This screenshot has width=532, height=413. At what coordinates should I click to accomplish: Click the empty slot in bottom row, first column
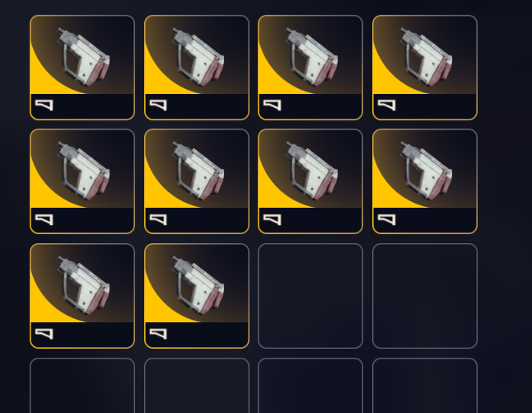(82, 385)
